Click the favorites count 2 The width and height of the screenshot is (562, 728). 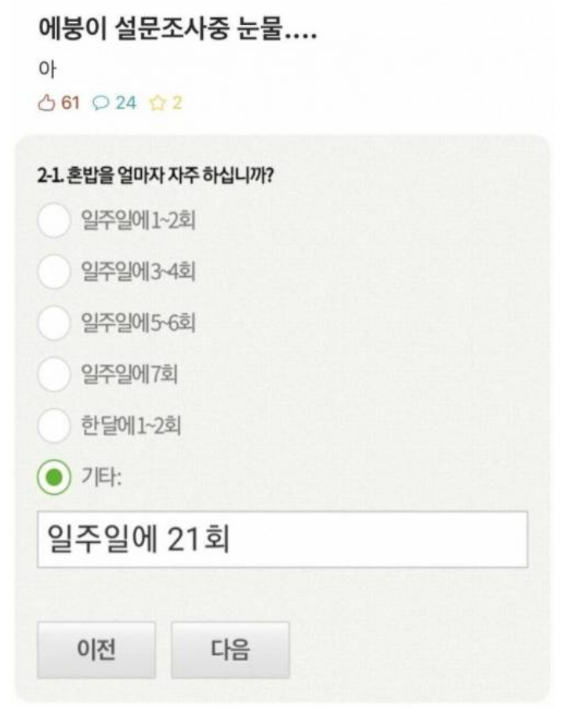(177, 104)
